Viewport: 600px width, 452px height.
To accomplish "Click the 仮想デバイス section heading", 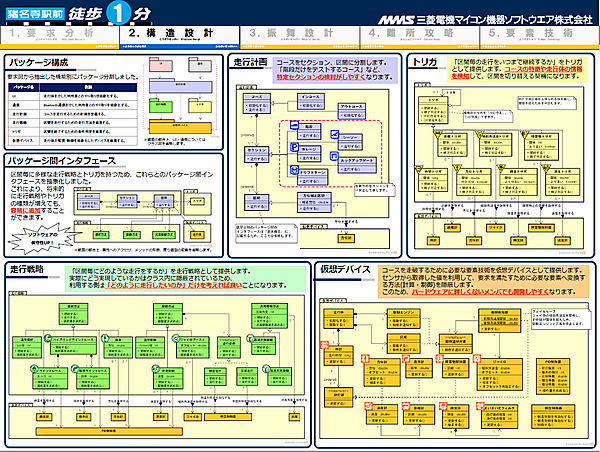I will click(x=345, y=241).
